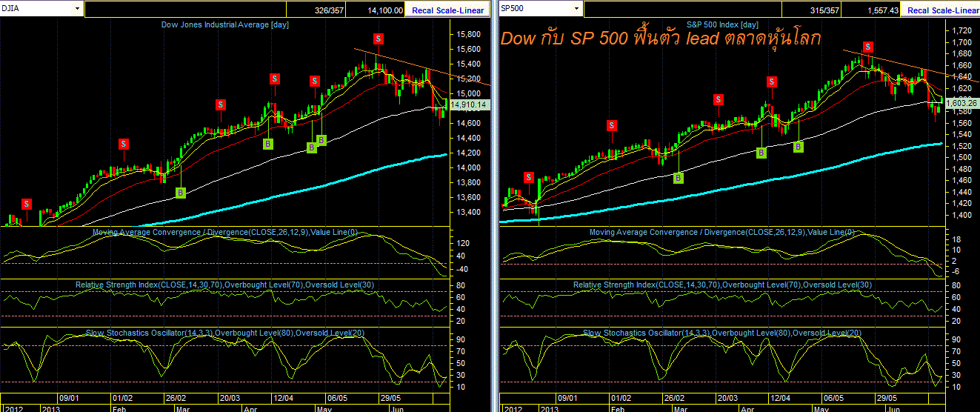Click Recal Scale-Linear on the SP500 chart

[x=942, y=10]
